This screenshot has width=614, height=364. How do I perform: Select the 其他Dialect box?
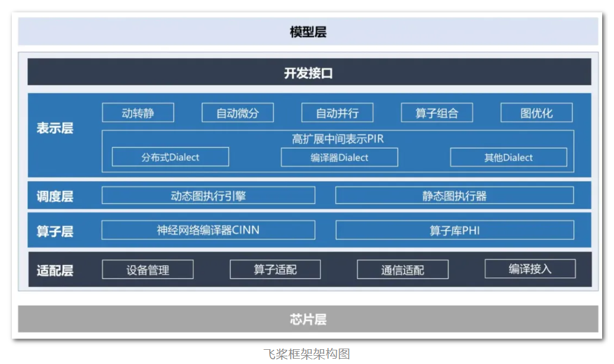509,157
